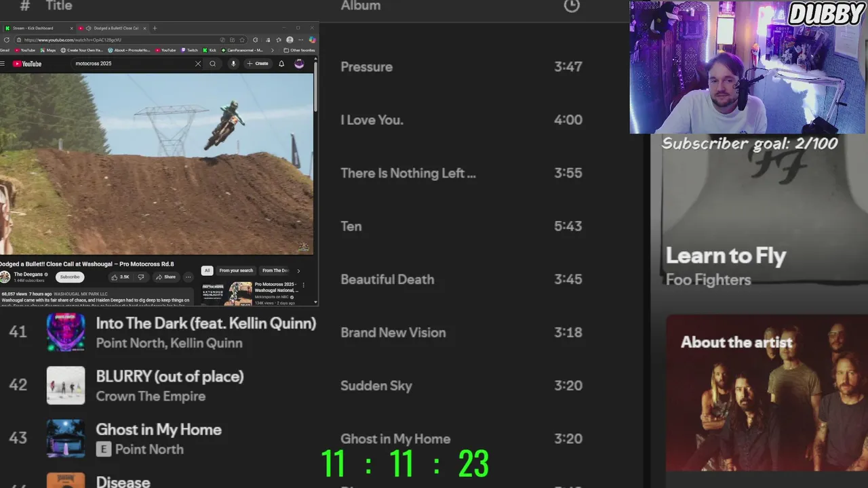The width and height of the screenshot is (868, 488).
Task: Open the About - PromoteHo bookmark
Action: (129, 50)
